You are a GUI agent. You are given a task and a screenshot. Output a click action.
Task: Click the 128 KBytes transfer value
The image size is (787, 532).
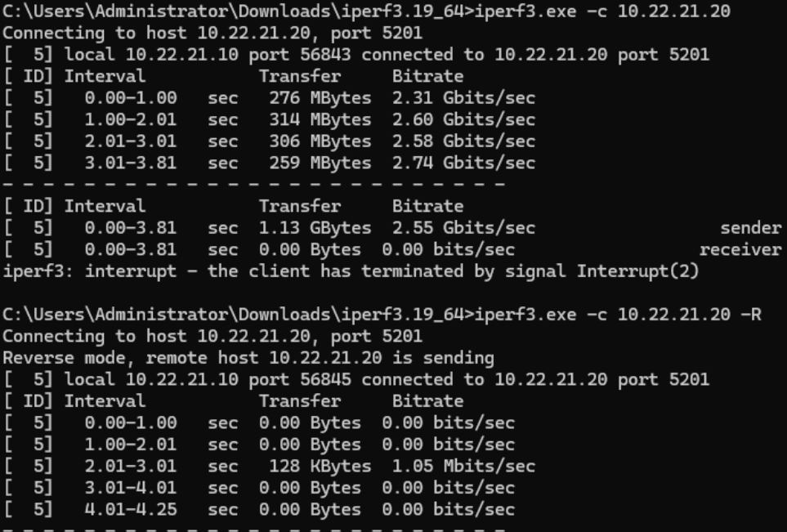[x=320, y=466]
